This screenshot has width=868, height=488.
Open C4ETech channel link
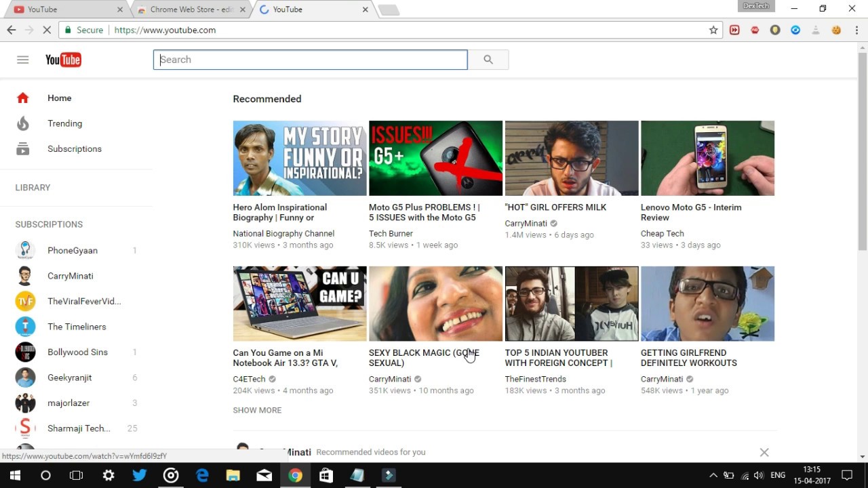[x=249, y=379]
